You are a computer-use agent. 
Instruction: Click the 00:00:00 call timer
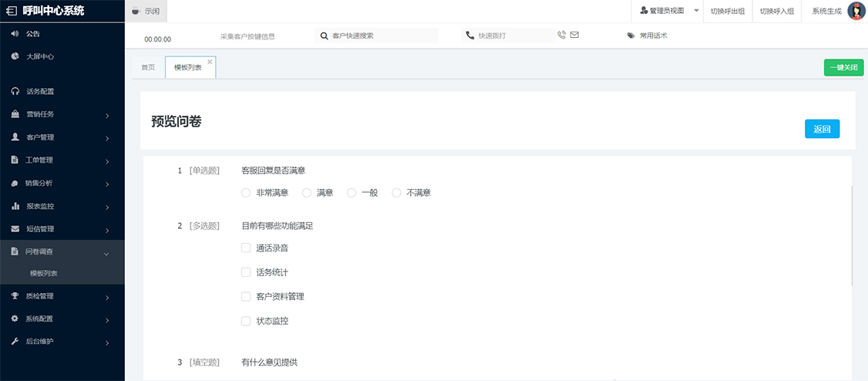point(158,39)
